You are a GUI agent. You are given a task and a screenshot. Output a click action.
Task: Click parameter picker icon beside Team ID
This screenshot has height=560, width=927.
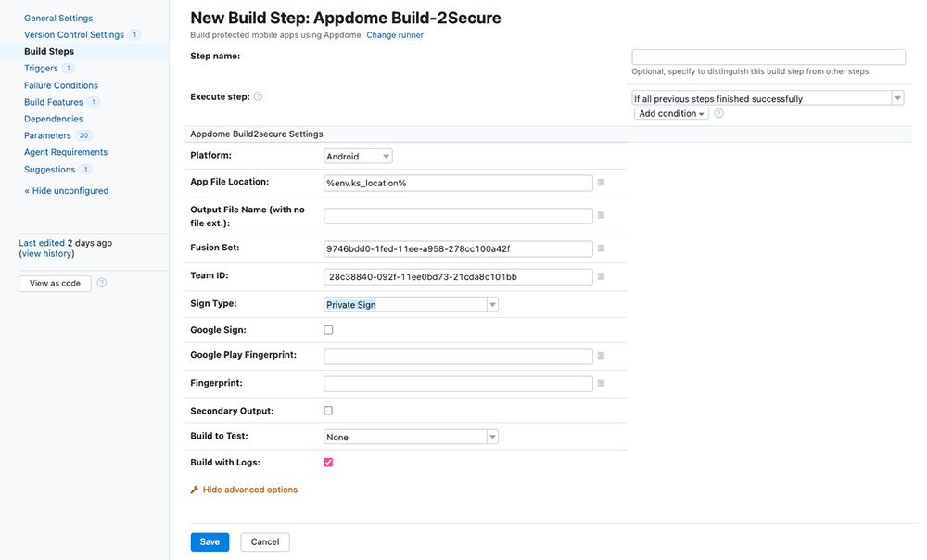pos(601,276)
